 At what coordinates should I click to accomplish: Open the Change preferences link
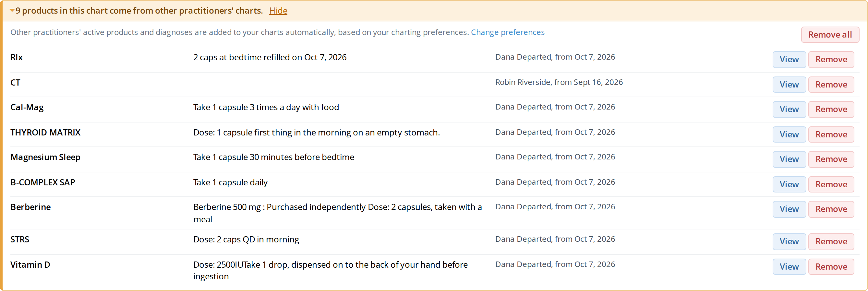coord(507,32)
